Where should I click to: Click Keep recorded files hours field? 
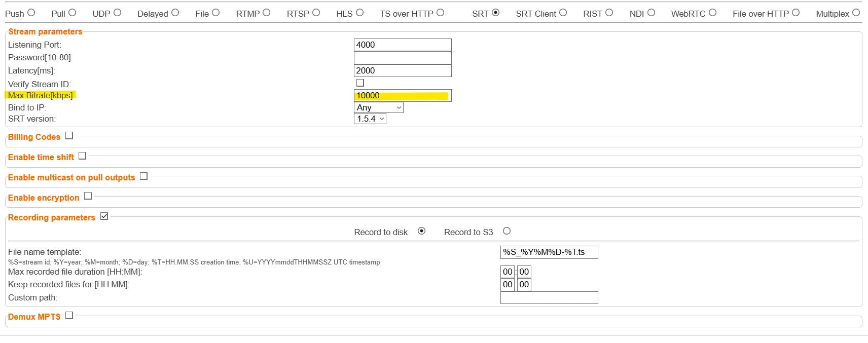[508, 285]
